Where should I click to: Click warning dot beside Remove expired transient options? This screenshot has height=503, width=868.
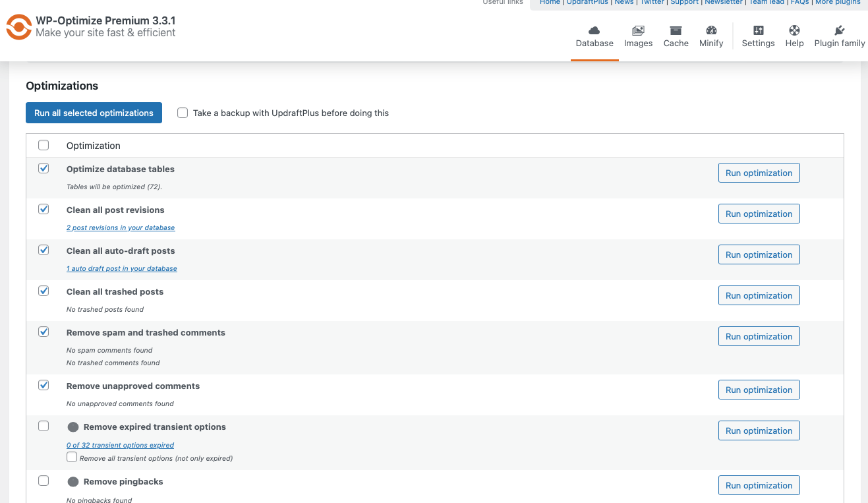(x=73, y=427)
